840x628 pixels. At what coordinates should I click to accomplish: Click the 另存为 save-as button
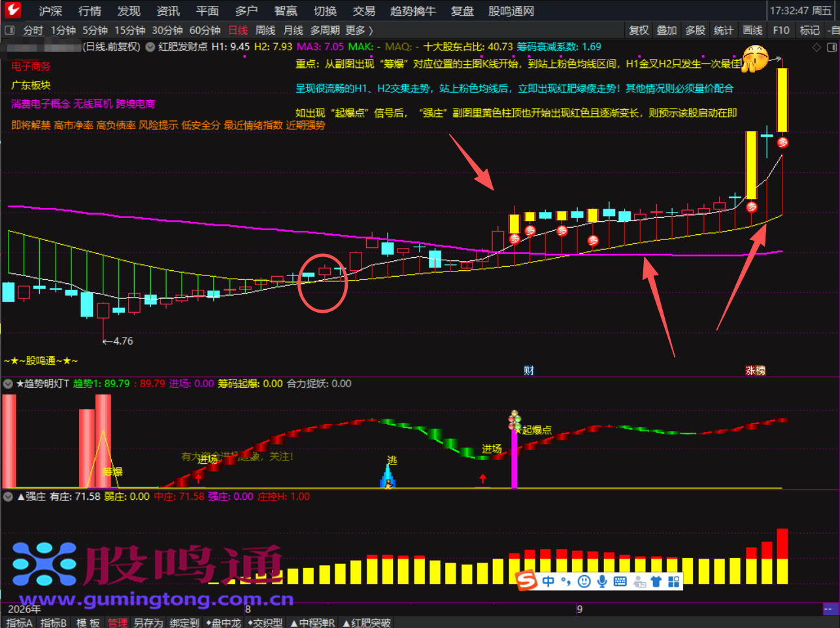pyautogui.click(x=148, y=623)
